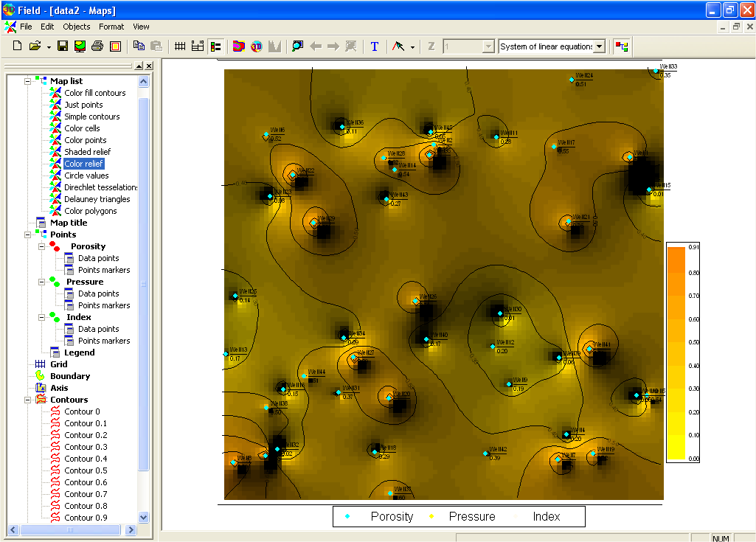Select the text T tool
Image resolution: width=756 pixels, height=542 pixels.
pos(375,46)
